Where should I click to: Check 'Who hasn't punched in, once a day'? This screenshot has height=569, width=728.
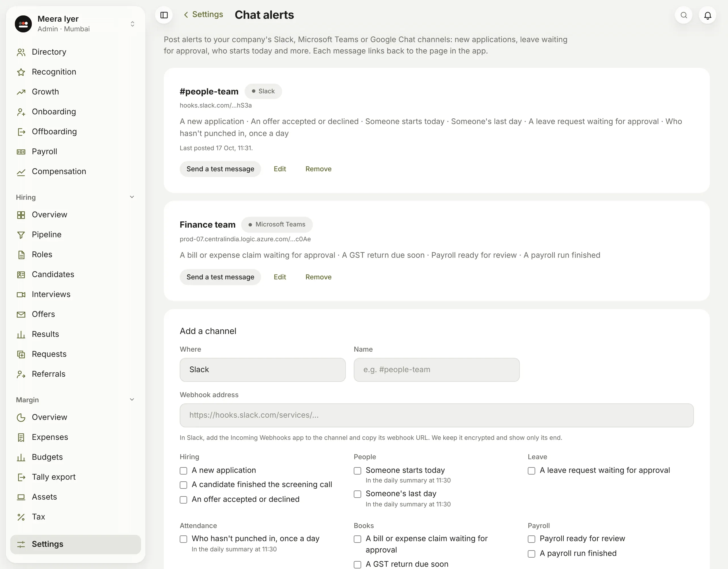(x=183, y=539)
